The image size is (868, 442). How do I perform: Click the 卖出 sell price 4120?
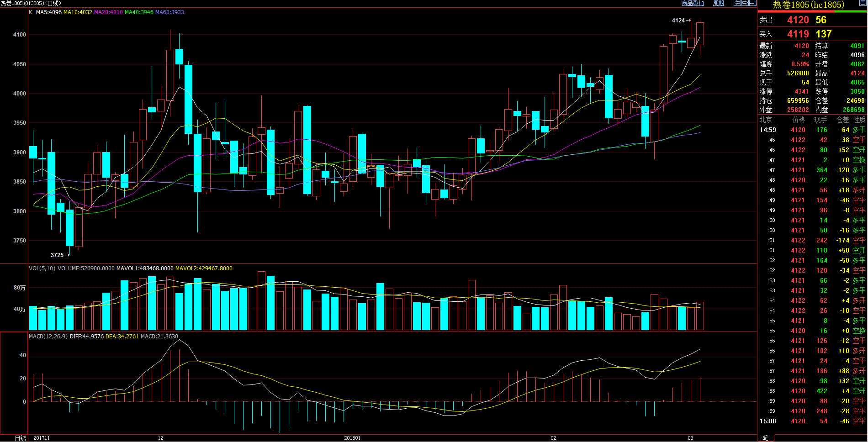(798, 20)
